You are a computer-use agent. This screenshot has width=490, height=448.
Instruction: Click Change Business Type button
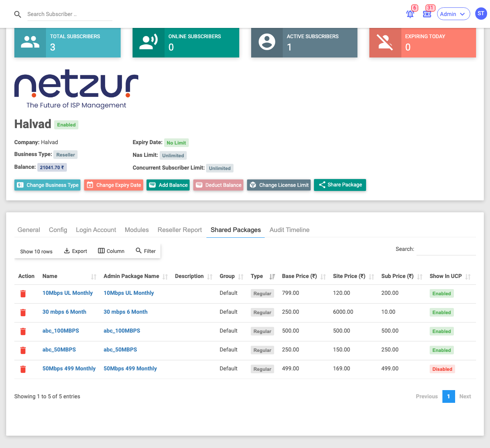click(x=47, y=185)
